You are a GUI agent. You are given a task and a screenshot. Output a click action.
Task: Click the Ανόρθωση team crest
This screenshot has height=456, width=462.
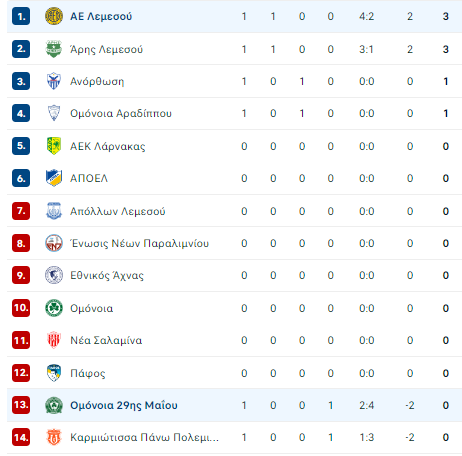pyautogui.click(x=54, y=81)
